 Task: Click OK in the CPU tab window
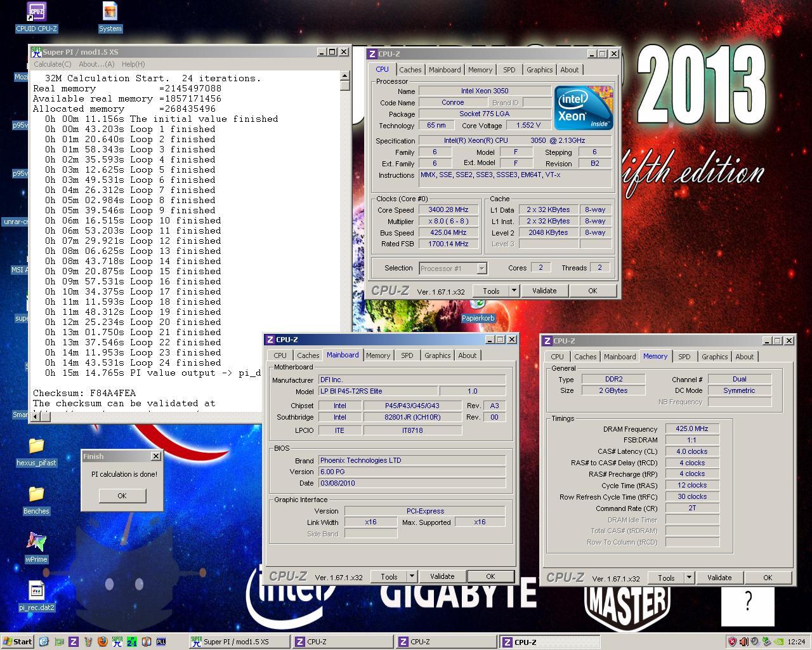tap(593, 291)
